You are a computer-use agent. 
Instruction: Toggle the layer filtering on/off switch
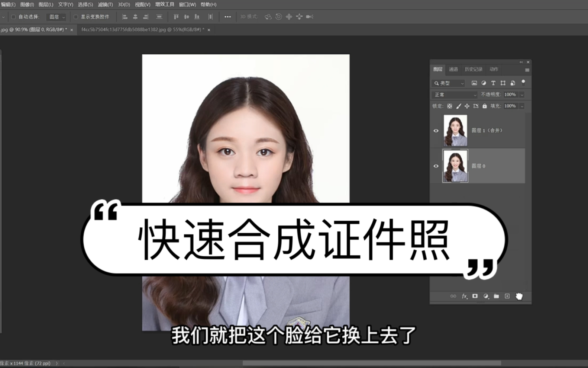523,82
